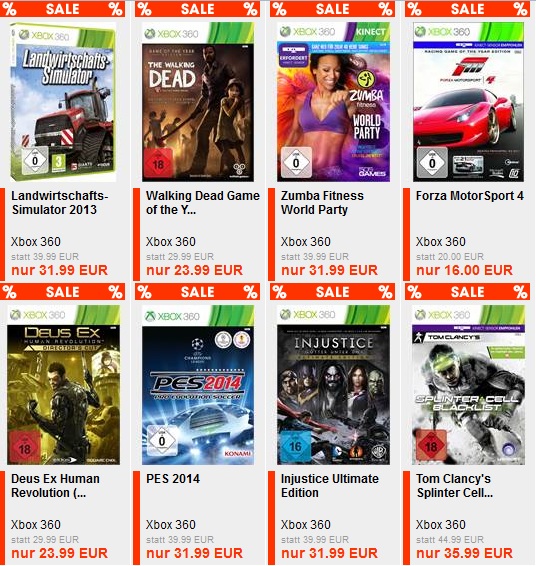Click the Tom Clancy's Splinter Cell... title
Screen dimensions: 536x566
coord(454,486)
